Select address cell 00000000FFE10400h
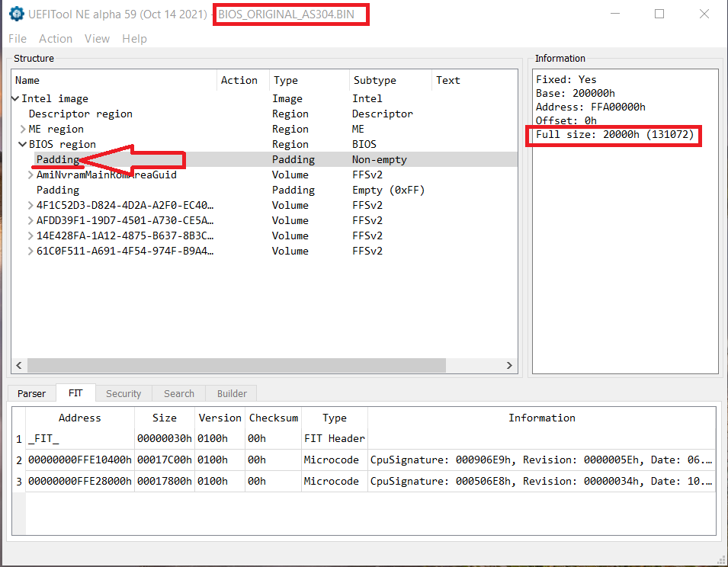728x567 pixels. (x=80, y=460)
